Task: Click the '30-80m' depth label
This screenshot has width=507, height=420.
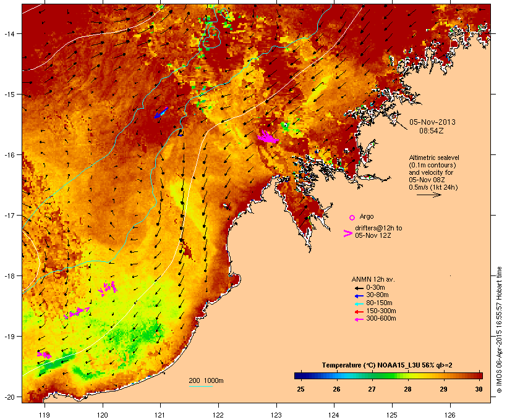Action: 377,295
